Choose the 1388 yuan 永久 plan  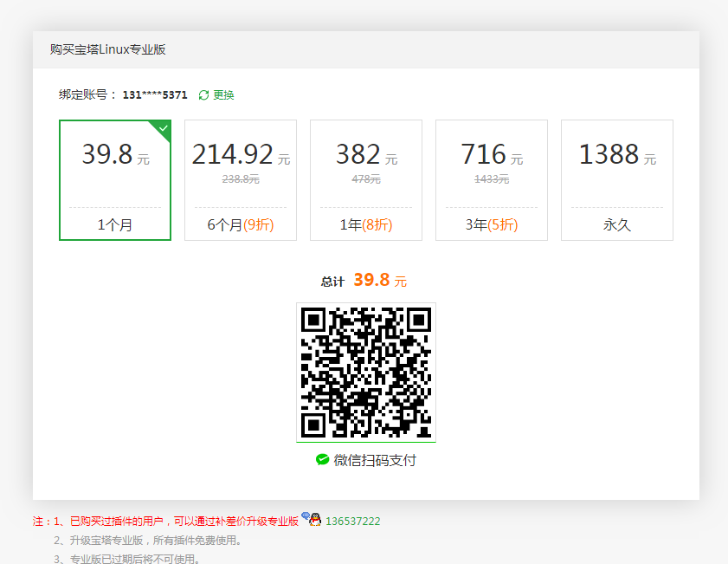click(617, 180)
